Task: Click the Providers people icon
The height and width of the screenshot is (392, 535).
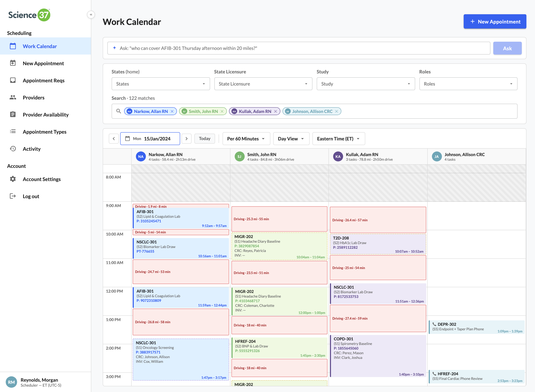Action: 13,97
